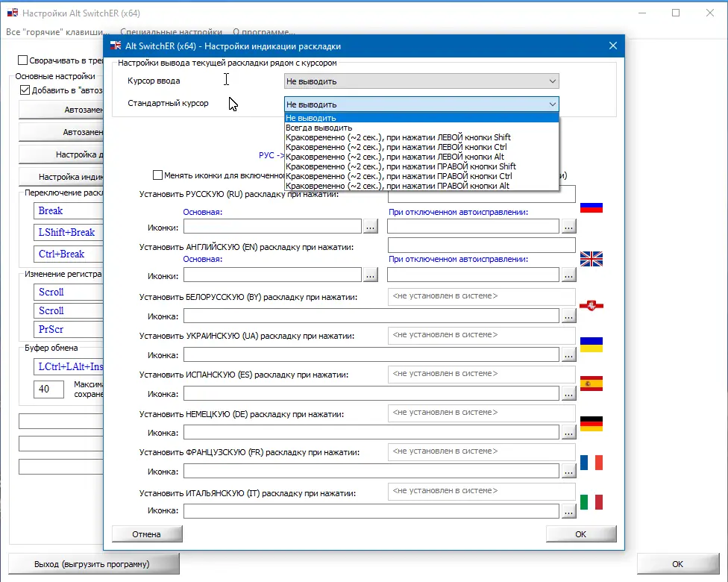Focus Italian icon path field
728x582 pixels.
click(371, 511)
